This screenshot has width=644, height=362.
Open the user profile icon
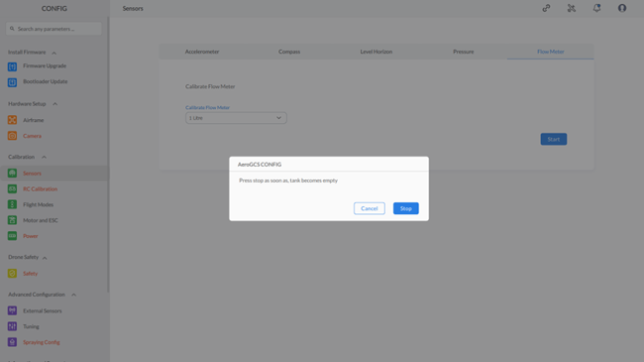[622, 8]
